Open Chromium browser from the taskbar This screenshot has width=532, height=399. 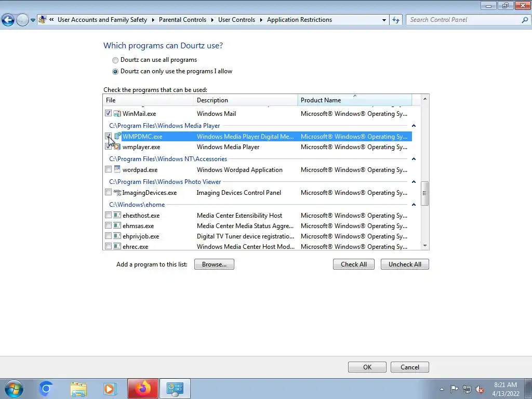click(x=46, y=389)
